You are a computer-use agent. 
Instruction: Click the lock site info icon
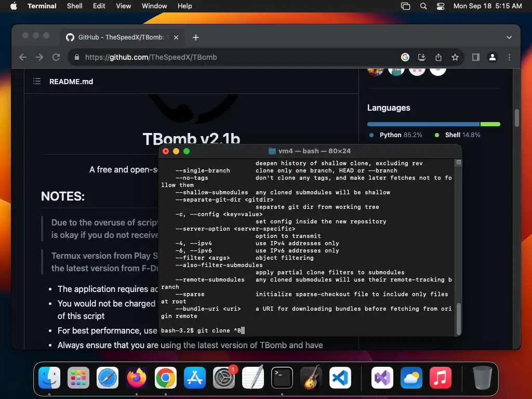(77, 57)
